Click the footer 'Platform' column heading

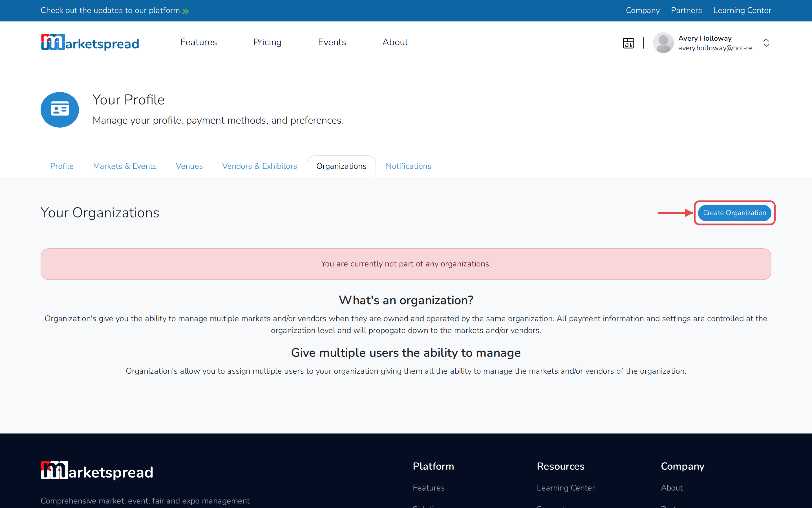coord(433,466)
